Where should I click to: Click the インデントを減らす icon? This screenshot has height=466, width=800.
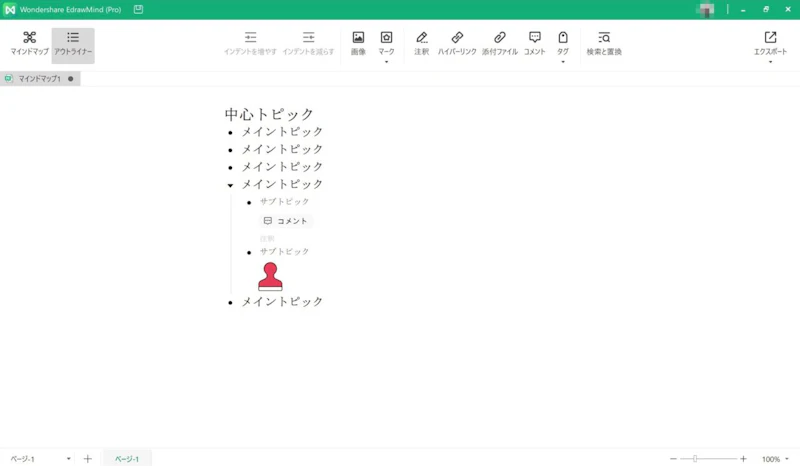coord(308,37)
